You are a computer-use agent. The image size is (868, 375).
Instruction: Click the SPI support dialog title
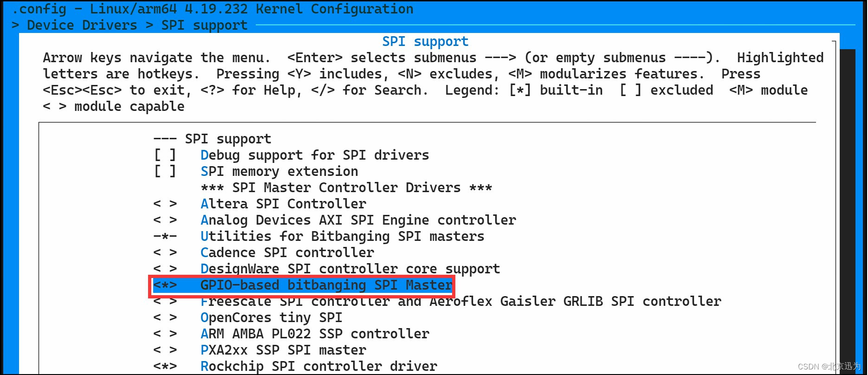[x=425, y=41]
